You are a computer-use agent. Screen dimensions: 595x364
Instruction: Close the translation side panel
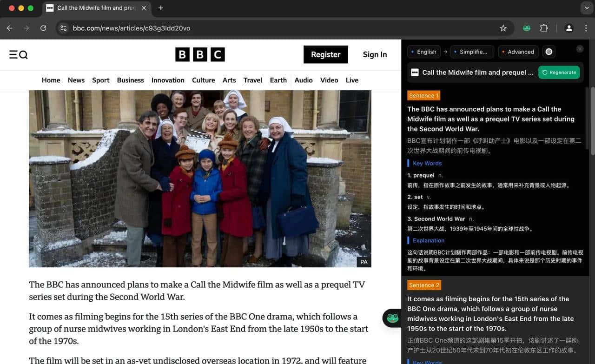pyautogui.click(x=580, y=49)
